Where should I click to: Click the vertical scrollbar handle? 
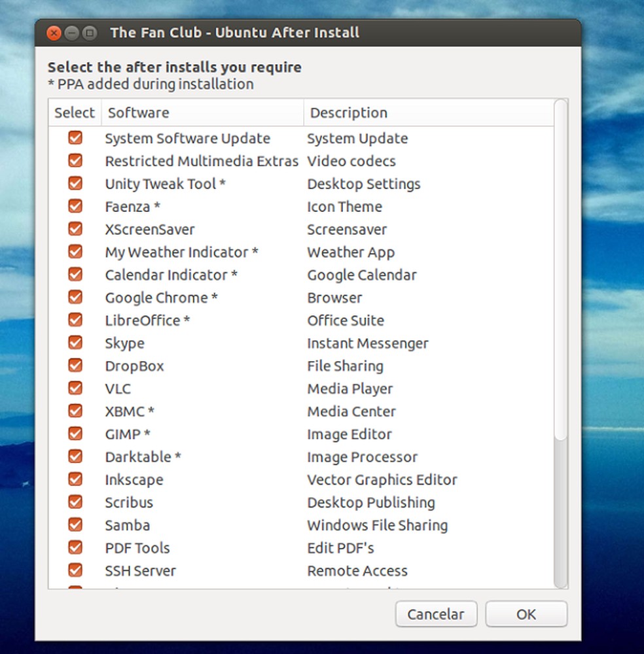click(x=560, y=269)
